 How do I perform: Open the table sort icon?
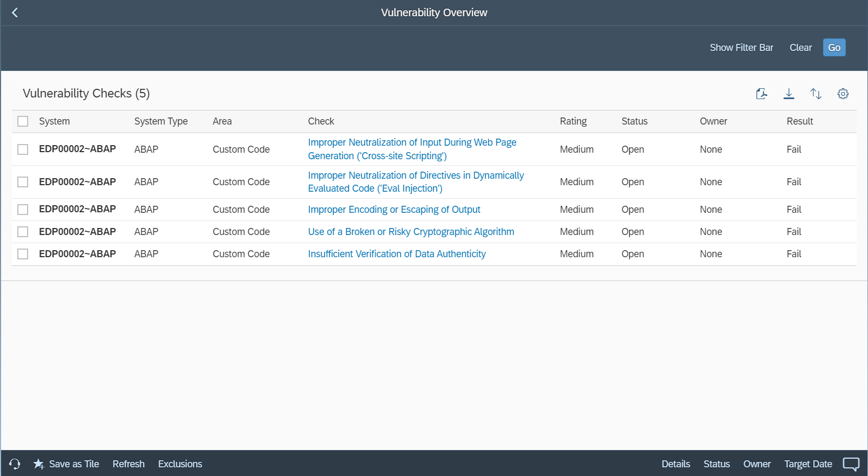point(815,94)
